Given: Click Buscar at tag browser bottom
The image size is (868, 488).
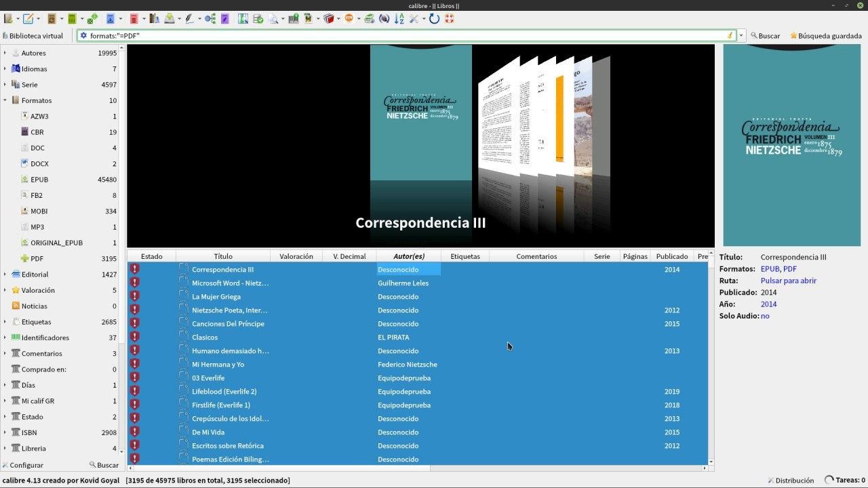Looking at the screenshot, I should coord(104,465).
